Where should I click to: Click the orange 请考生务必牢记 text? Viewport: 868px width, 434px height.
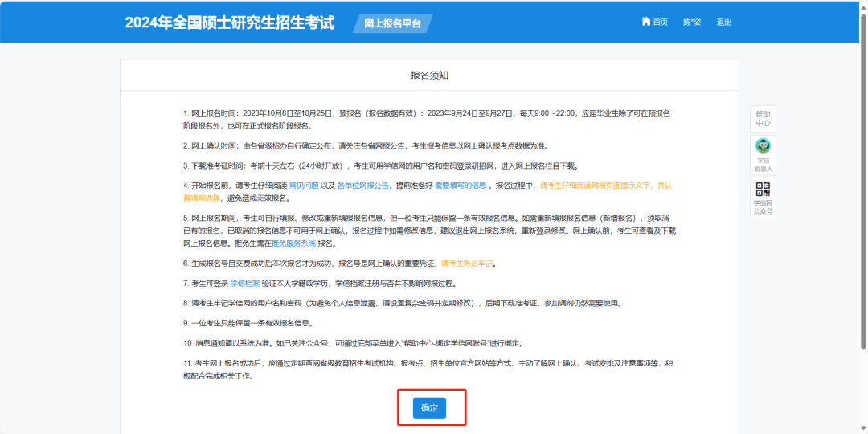point(468,264)
